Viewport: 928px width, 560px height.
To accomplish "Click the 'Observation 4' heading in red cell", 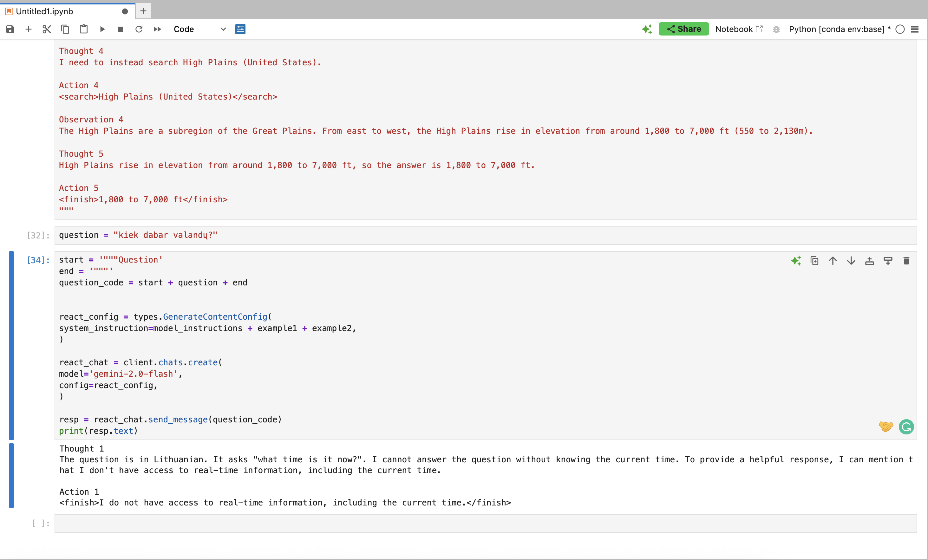I will tap(91, 119).
